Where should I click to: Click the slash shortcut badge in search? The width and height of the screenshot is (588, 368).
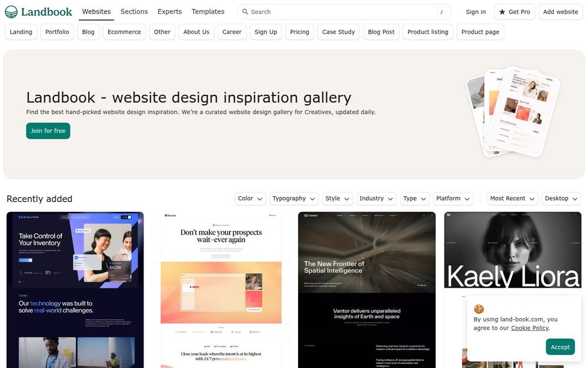pos(442,12)
